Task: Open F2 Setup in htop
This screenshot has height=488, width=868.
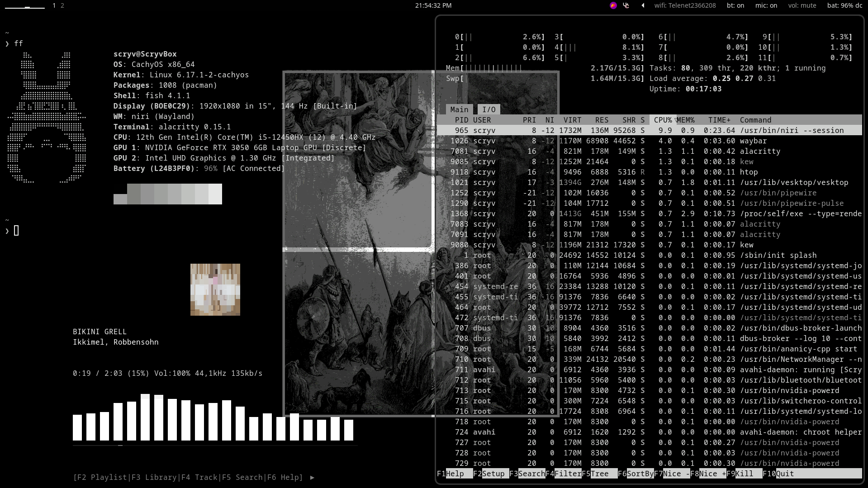Action: click(x=493, y=474)
